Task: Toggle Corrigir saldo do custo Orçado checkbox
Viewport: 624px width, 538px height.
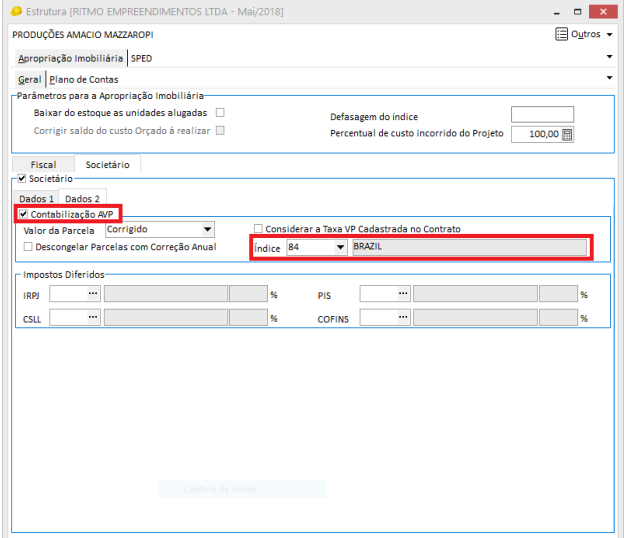Action: (x=220, y=130)
